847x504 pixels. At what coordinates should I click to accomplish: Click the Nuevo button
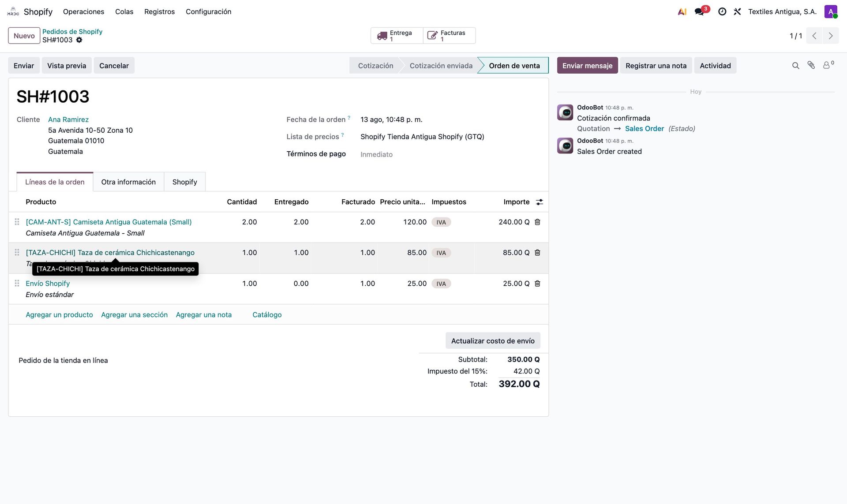24,36
